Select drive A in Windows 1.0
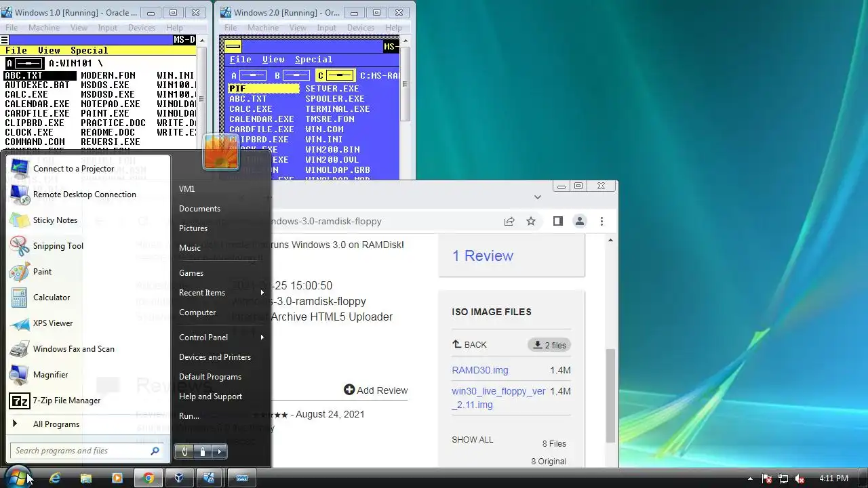 [25, 63]
